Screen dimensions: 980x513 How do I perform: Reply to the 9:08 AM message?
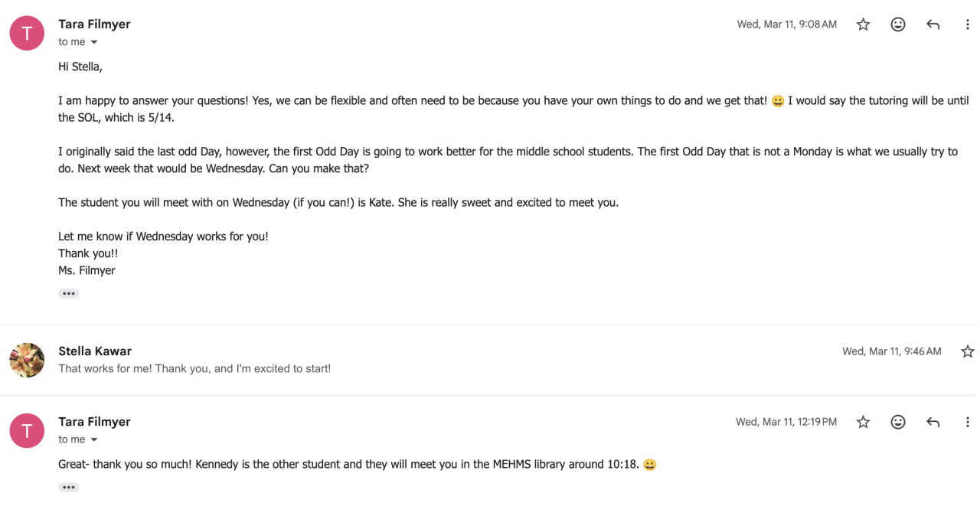click(933, 25)
